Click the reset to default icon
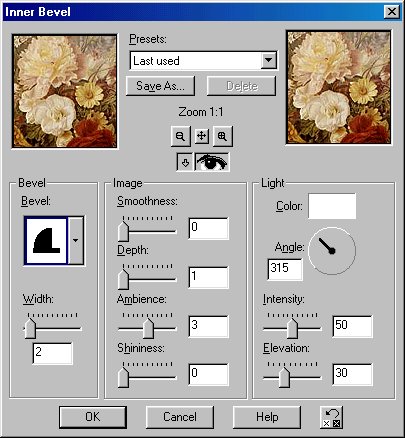405x438 pixels. tap(332, 417)
